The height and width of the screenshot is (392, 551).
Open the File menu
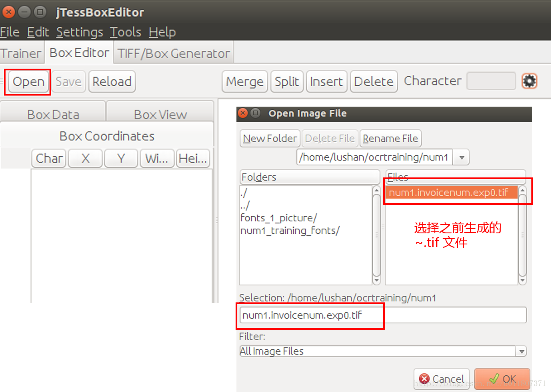click(10, 32)
